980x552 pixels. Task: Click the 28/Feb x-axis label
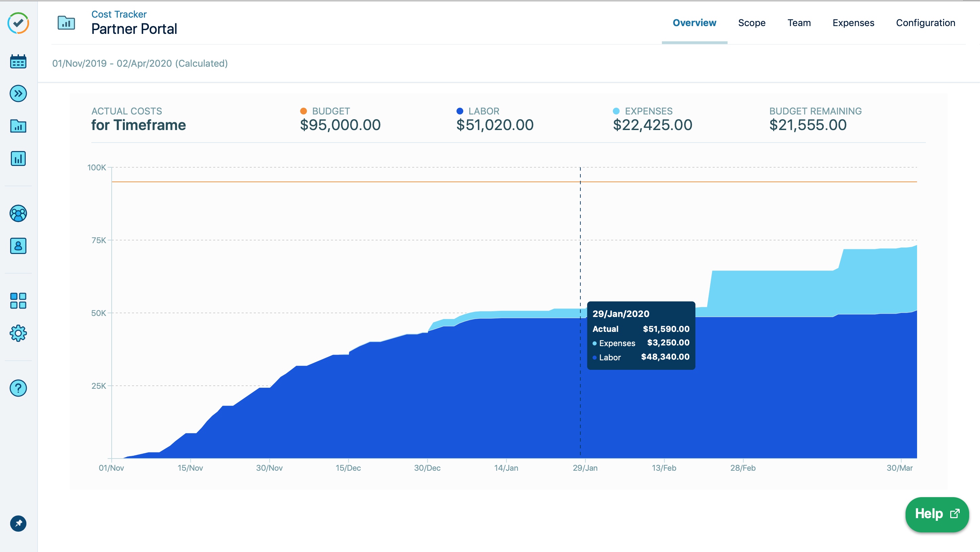743,468
